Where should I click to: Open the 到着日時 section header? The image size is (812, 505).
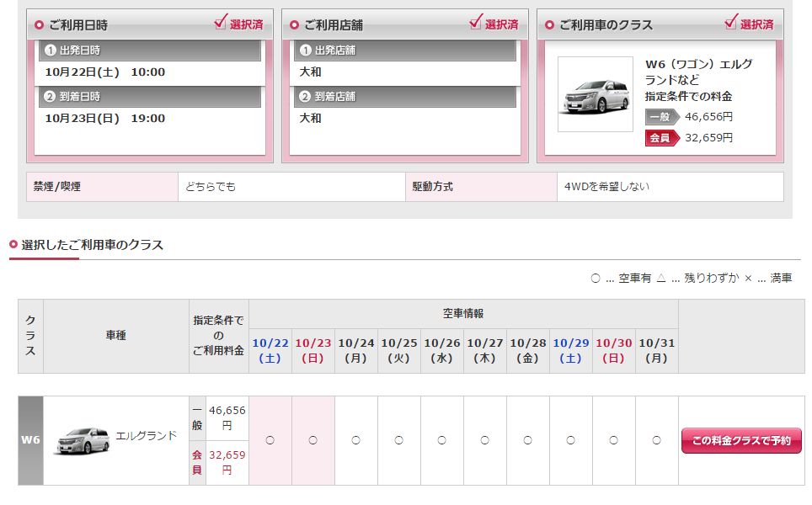click(x=150, y=97)
